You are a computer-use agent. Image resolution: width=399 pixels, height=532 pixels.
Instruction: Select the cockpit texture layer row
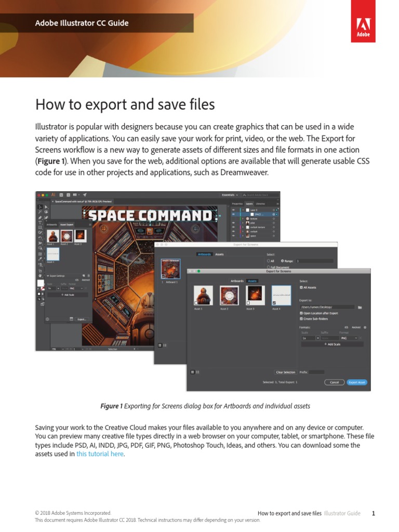click(254, 228)
